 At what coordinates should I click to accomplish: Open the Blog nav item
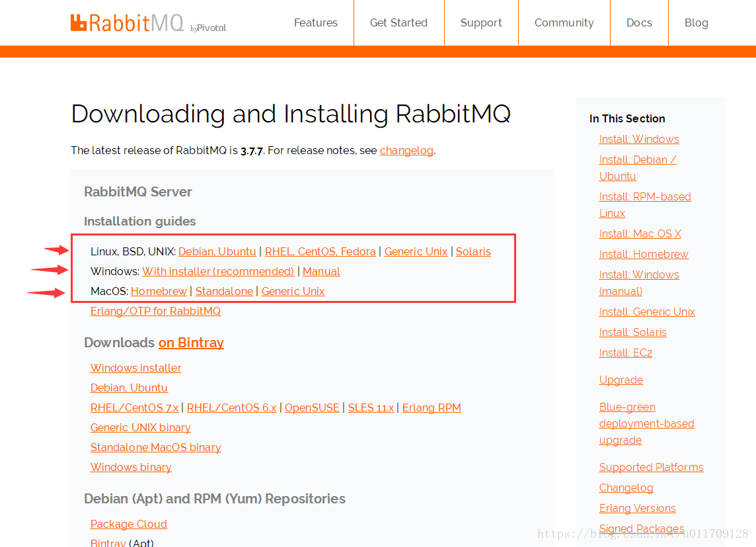(x=697, y=22)
